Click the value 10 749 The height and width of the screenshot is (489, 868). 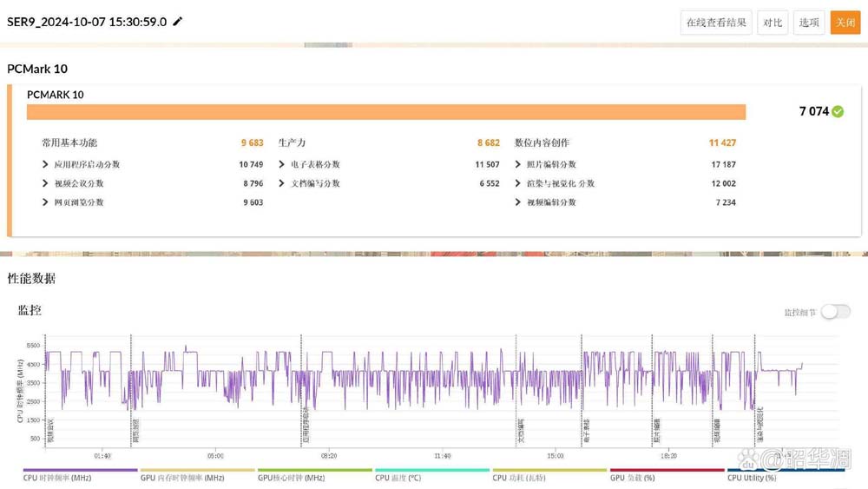coord(251,164)
